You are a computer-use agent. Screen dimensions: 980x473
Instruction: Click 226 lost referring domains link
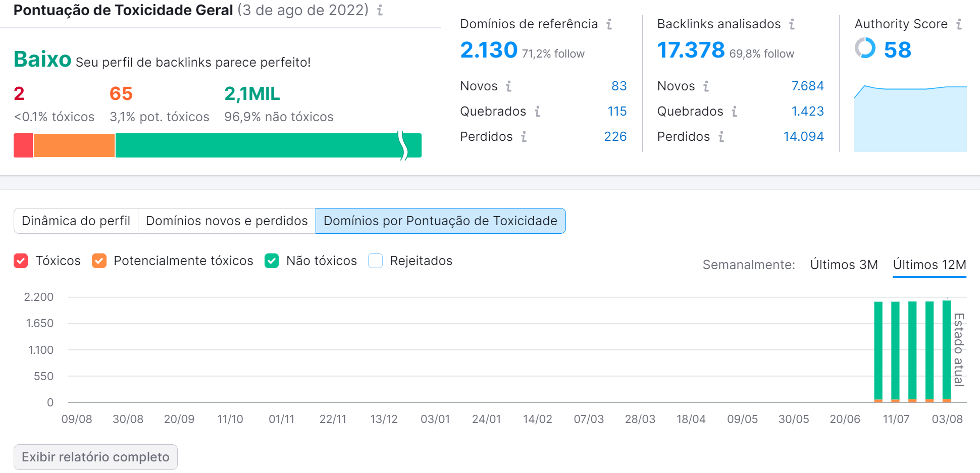pyautogui.click(x=615, y=137)
